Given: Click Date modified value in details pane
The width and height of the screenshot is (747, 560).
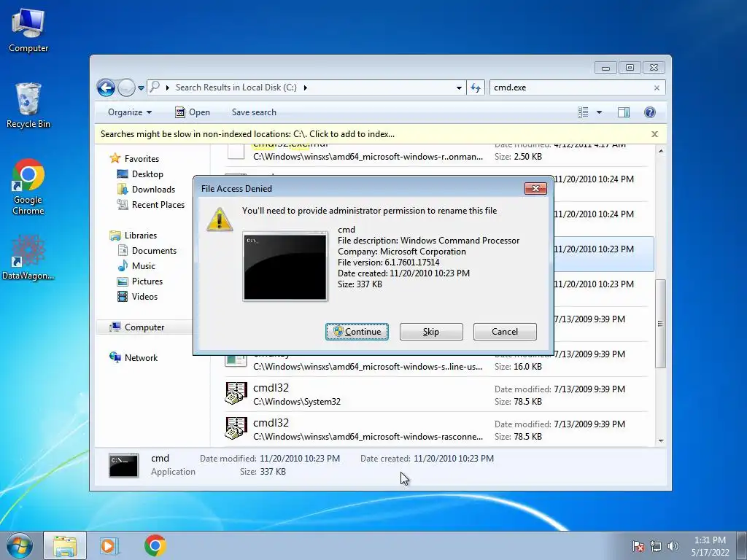Looking at the screenshot, I should coord(300,459).
